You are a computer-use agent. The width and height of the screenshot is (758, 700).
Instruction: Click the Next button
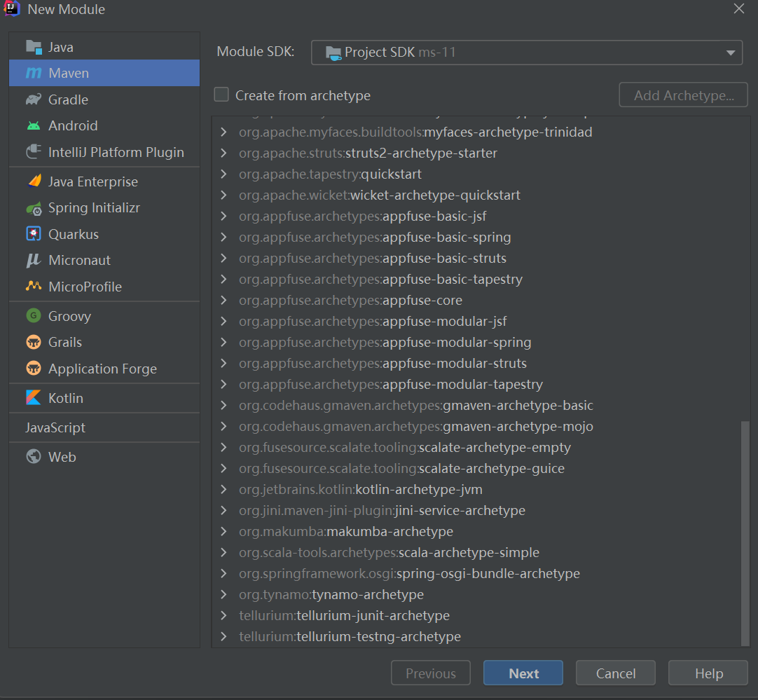point(523,673)
